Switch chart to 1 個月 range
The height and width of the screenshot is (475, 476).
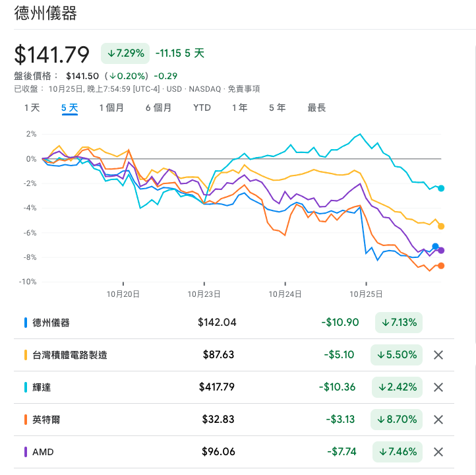click(111, 108)
